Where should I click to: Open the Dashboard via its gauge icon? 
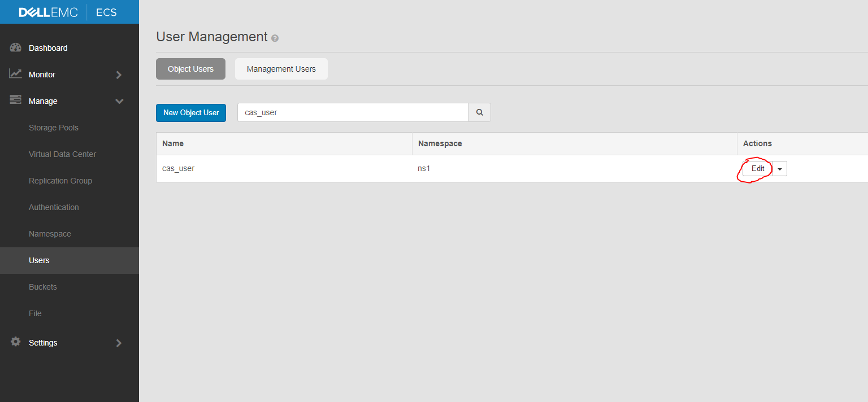pos(15,47)
